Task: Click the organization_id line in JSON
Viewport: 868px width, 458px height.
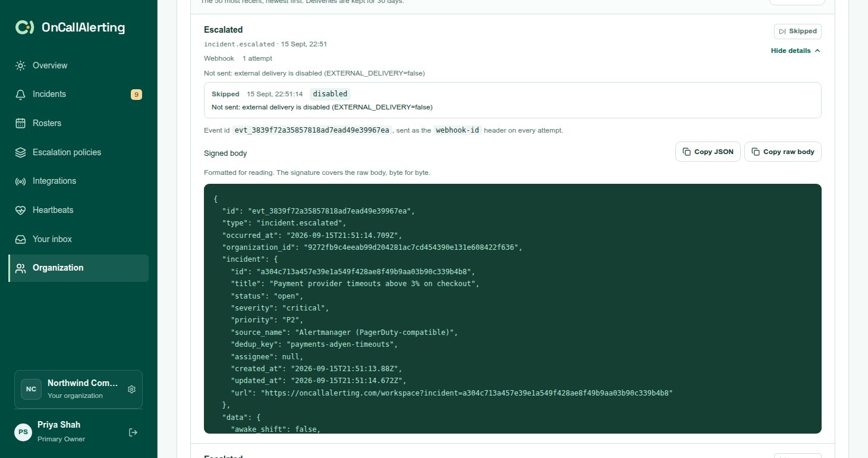Action: [x=372, y=247]
